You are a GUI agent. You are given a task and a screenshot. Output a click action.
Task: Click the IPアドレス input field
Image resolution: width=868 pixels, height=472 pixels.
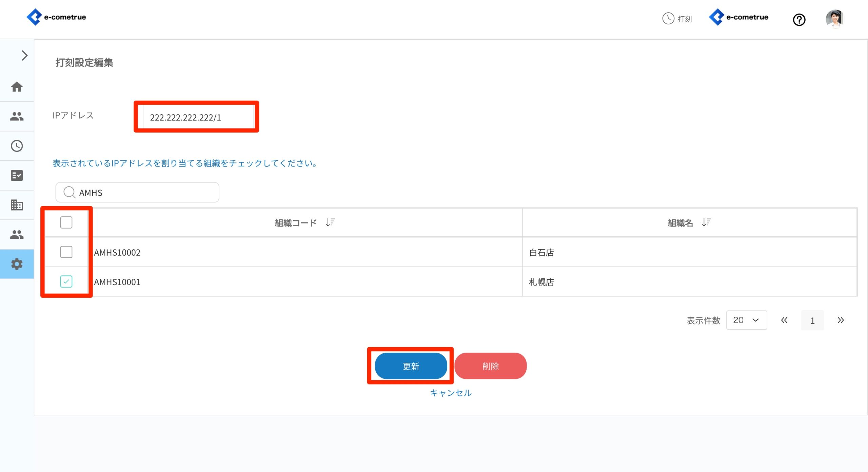click(198, 117)
